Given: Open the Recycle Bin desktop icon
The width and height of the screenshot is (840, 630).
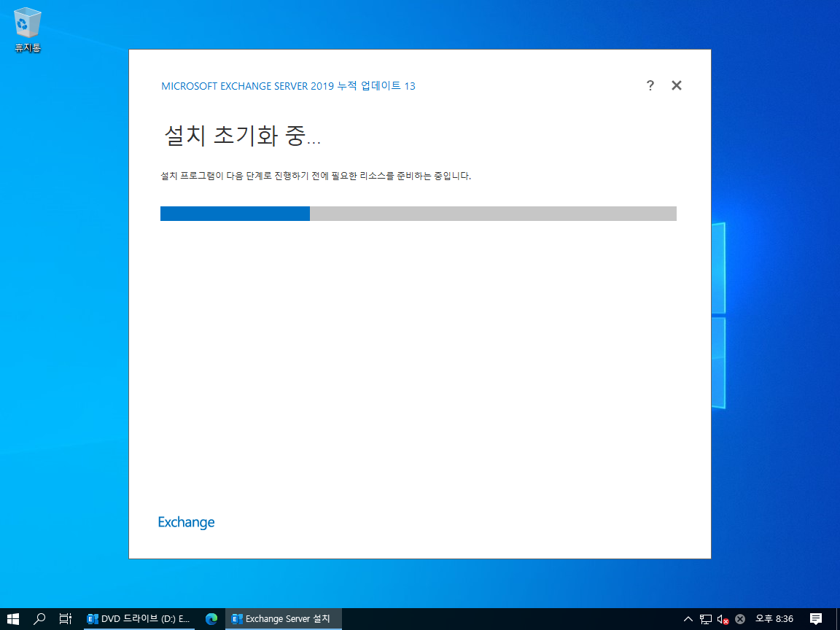Looking at the screenshot, I should [27, 30].
